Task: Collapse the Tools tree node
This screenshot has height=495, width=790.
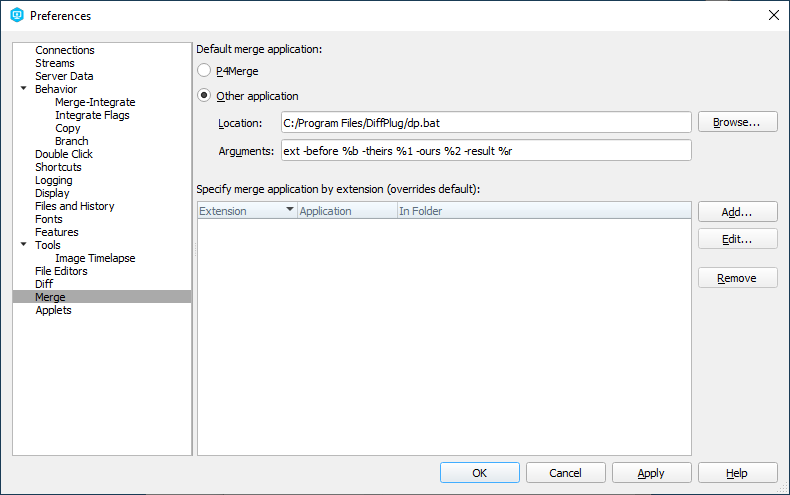Action: 23,245
